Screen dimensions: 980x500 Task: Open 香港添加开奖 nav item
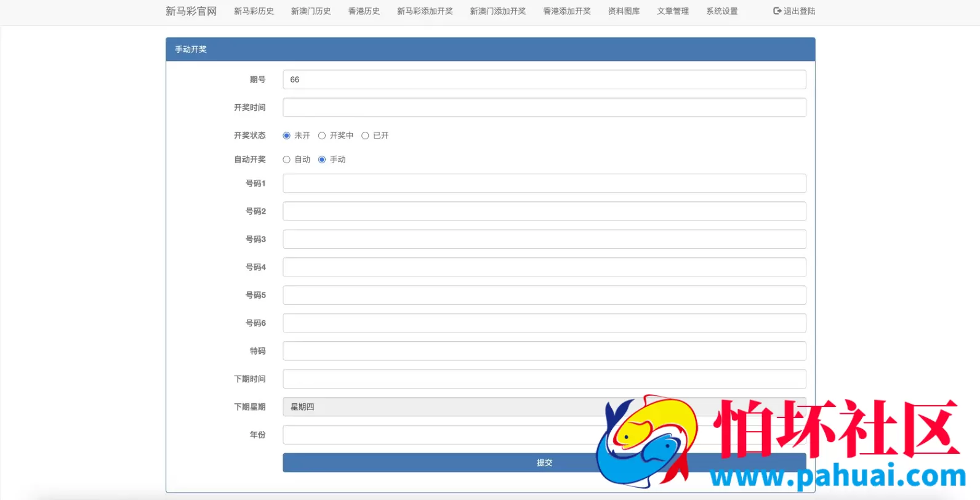coord(567,11)
